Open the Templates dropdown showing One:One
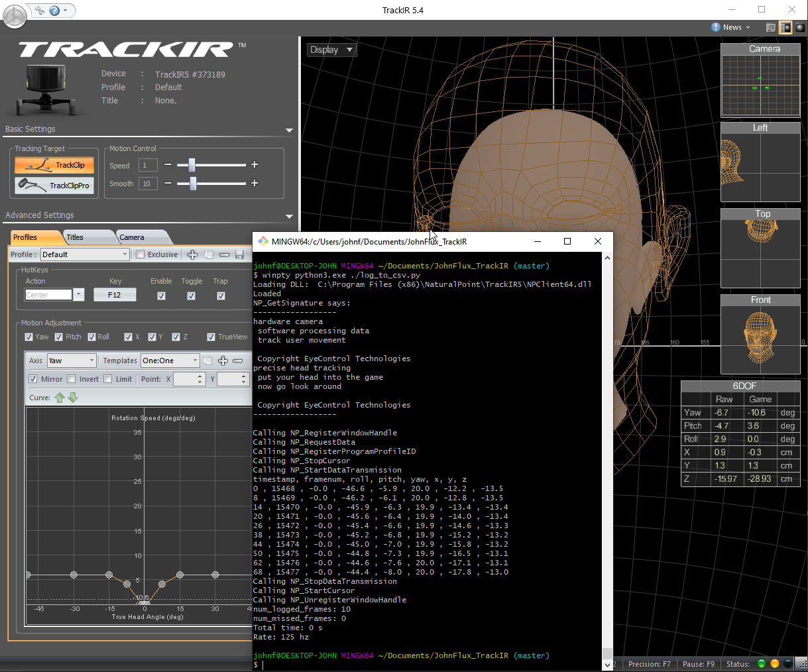808x672 pixels. pos(170,361)
